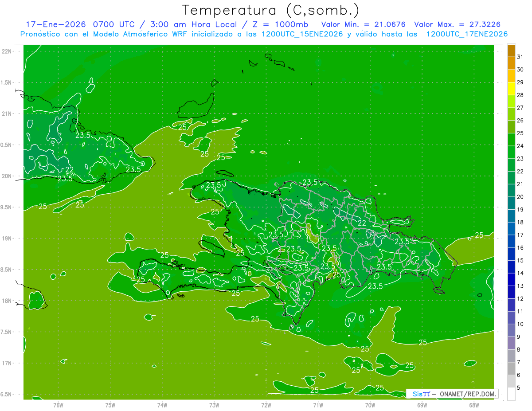Click the "9.5N" latitude axis label
532x411 pixels.
(x=6, y=207)
